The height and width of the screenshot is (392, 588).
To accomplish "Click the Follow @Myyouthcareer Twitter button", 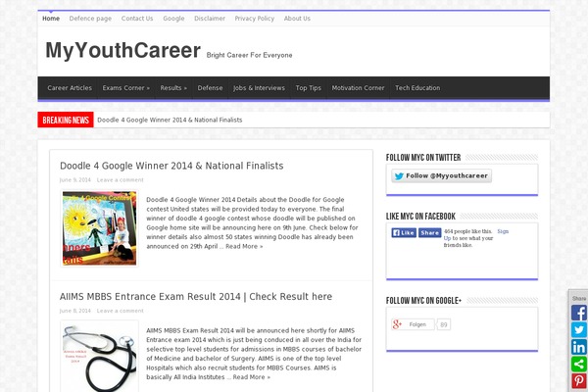I will [x=441, y=176].
